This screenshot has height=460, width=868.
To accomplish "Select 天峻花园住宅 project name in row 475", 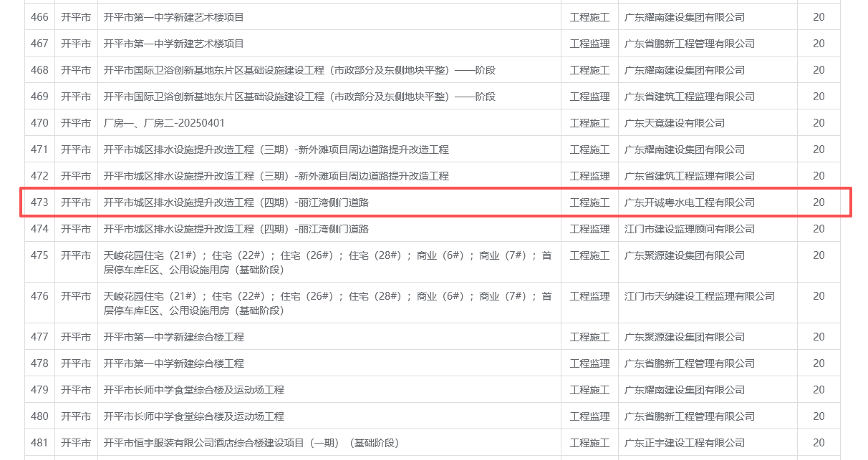I will tap(327, 262).
